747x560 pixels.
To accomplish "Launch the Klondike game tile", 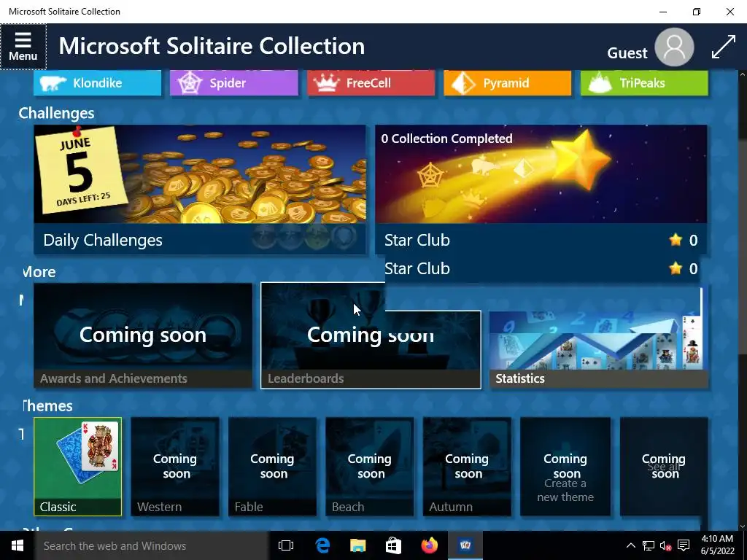I will point(98,83).
